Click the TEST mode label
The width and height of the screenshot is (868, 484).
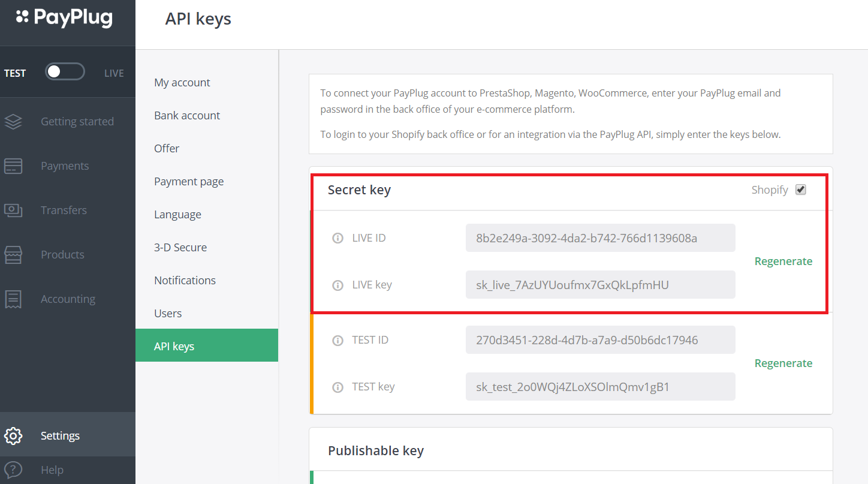pyautogui.click(x=15, y=73)
